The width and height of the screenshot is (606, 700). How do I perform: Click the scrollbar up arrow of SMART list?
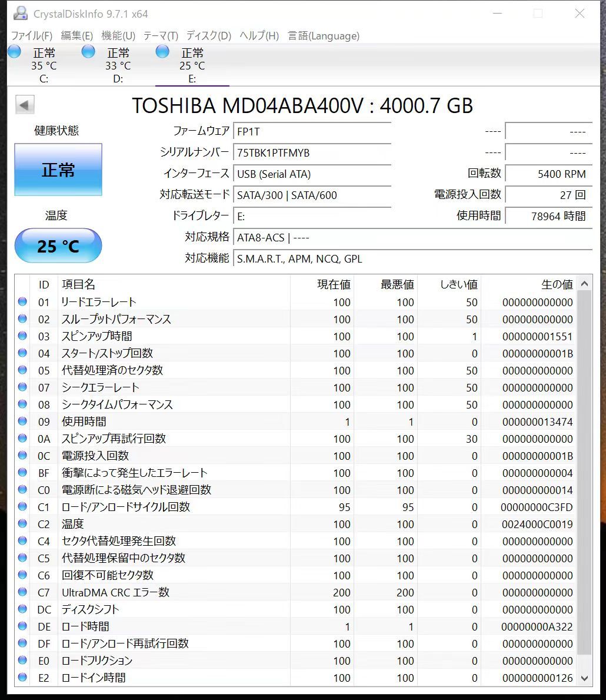pos(585,284)
